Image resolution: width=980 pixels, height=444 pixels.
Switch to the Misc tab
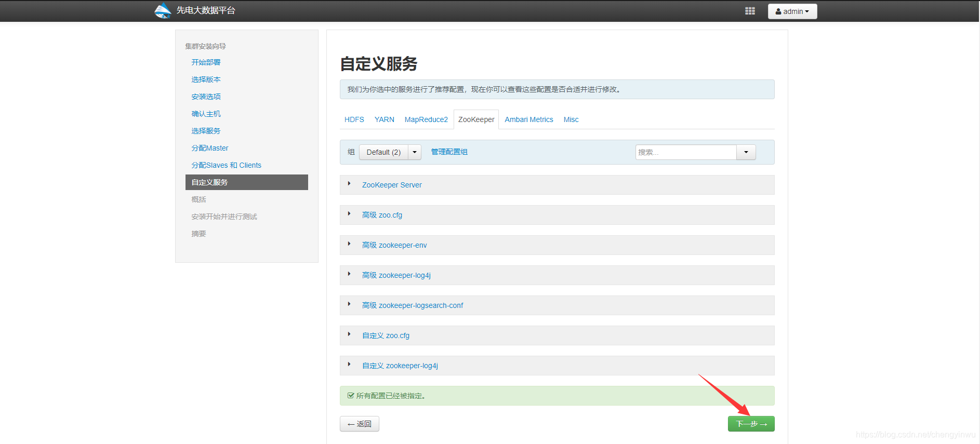[x=571, y=119]
